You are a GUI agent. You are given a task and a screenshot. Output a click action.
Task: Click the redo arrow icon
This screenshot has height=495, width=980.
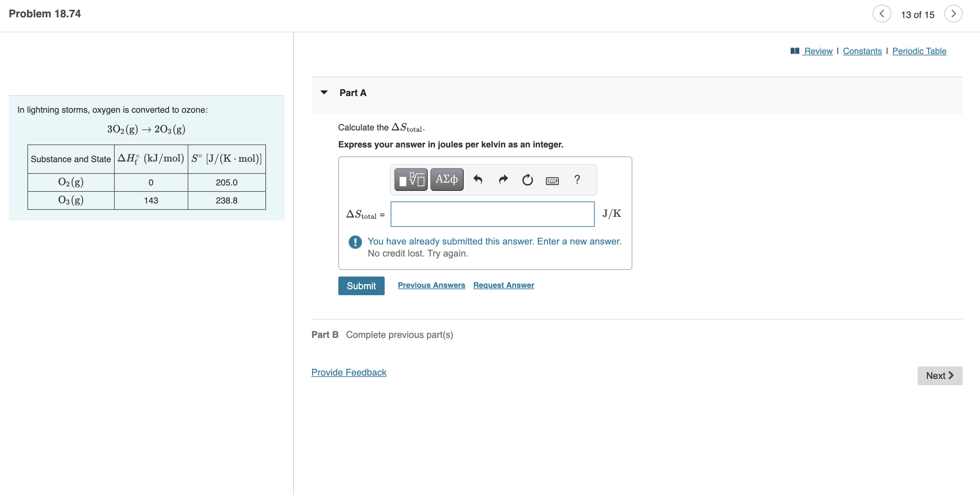pyautogui.click(x=503, y=179)
